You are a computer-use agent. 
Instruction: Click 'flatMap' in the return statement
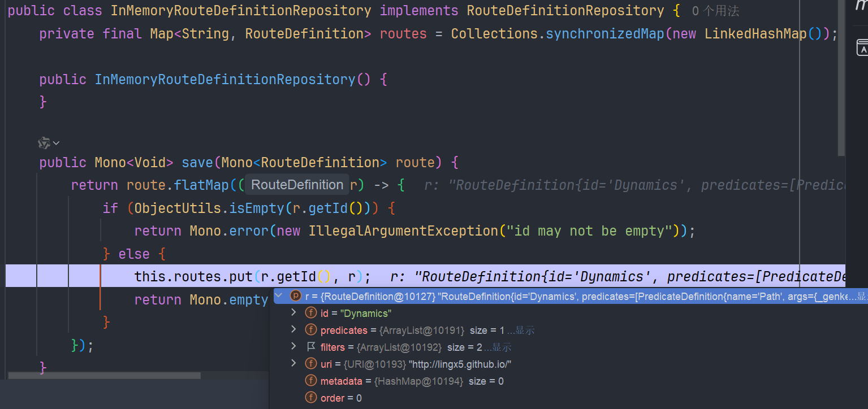pyautogui.click(x=201, y=185)
